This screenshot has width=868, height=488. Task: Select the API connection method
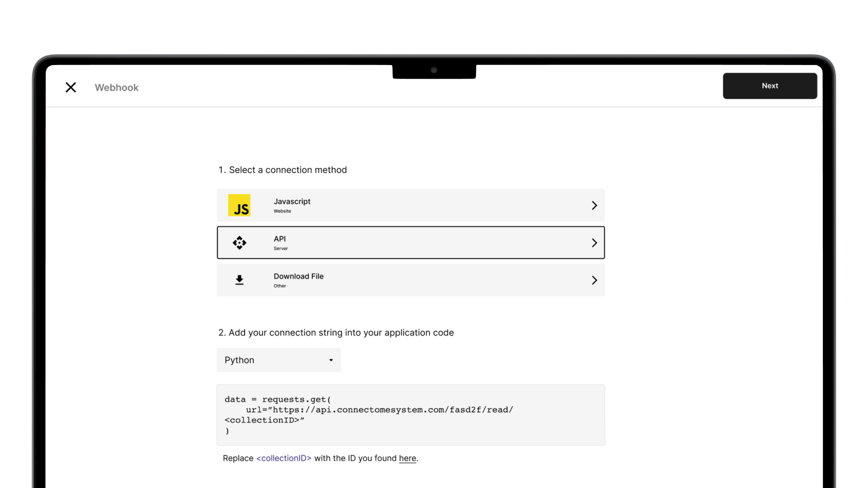[410, 243]
